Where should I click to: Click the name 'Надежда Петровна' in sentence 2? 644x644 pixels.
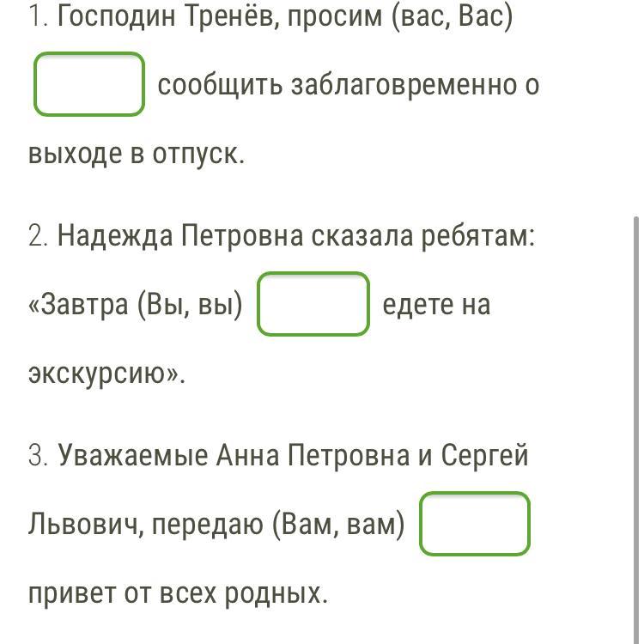coord(180,236)
